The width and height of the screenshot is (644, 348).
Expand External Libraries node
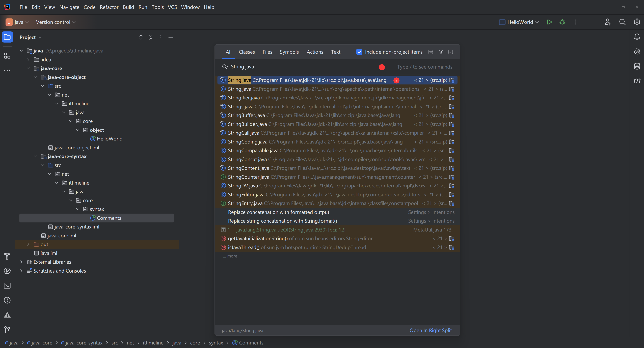21,262
